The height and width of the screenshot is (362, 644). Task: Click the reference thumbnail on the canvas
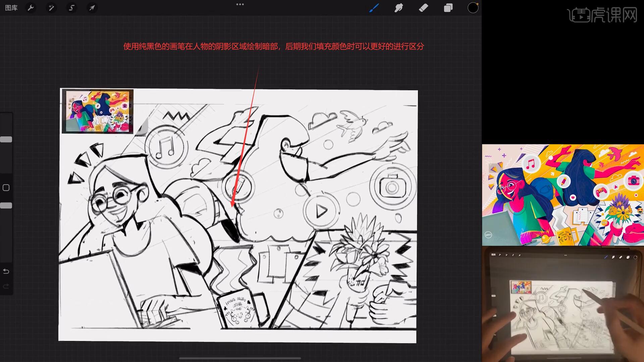click(x=98, y=111)
